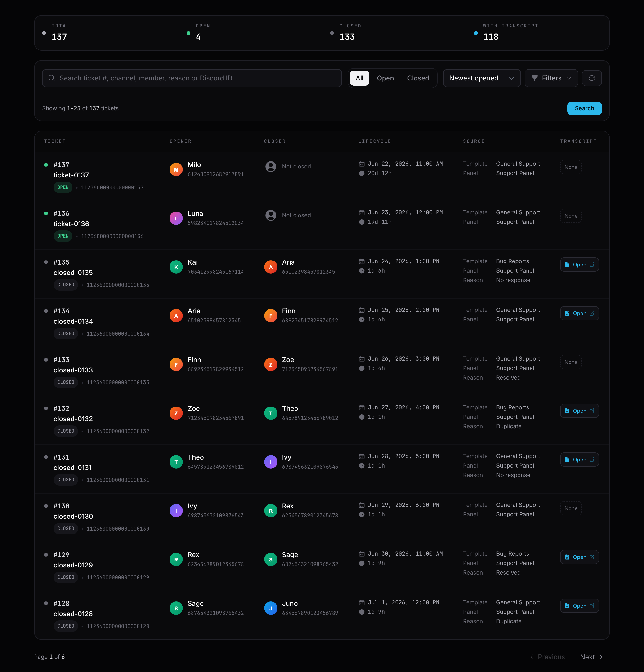Click the blue Search button
The height and width of the screenshot is (672, 644).
(x=584, y=108)
